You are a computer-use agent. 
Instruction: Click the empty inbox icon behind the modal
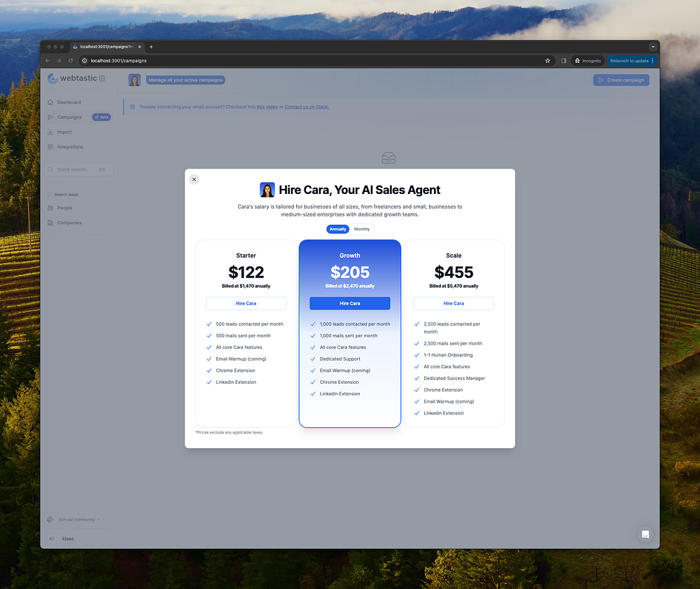tap(388, 158)
